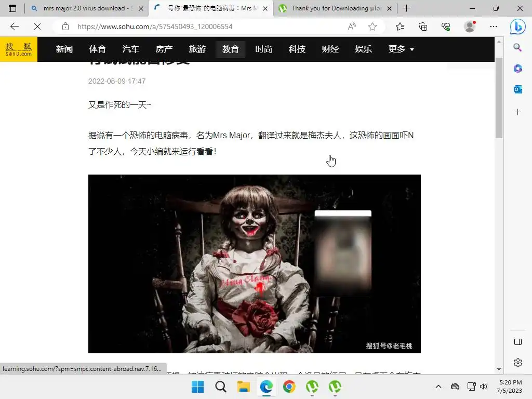Close the Thank you for Downloading tab
This screenshot has width=532, height=399.
click(390, 8)
